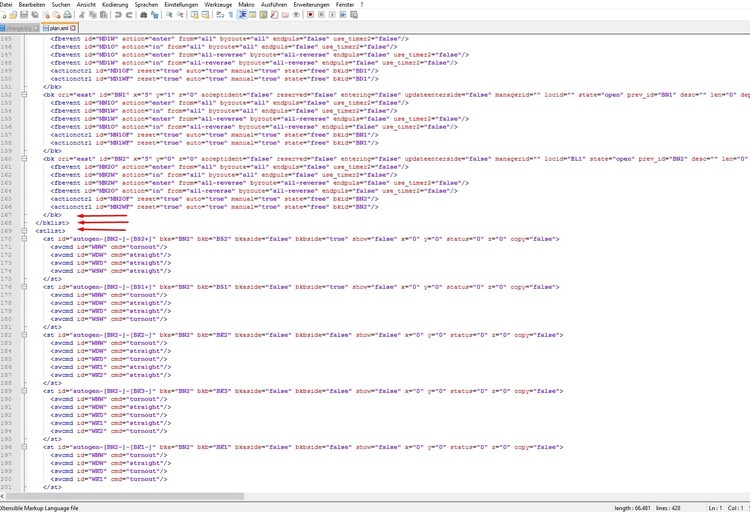The height and width of the screenshot is (512, 750).
Task: Close the plan.xml tab
Action: point(73,28)
